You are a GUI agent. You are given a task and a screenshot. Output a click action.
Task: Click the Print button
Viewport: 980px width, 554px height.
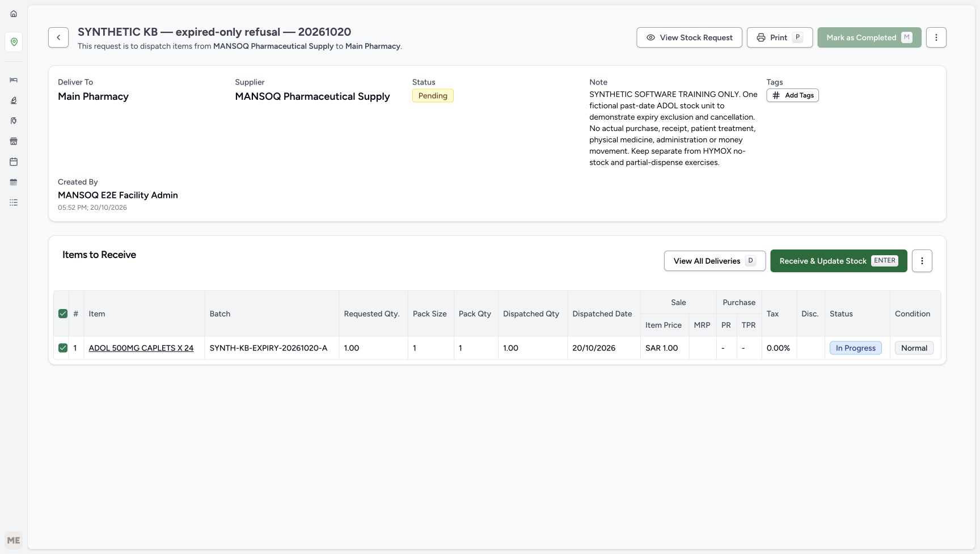pyautogui.click(x=780, y=37)
